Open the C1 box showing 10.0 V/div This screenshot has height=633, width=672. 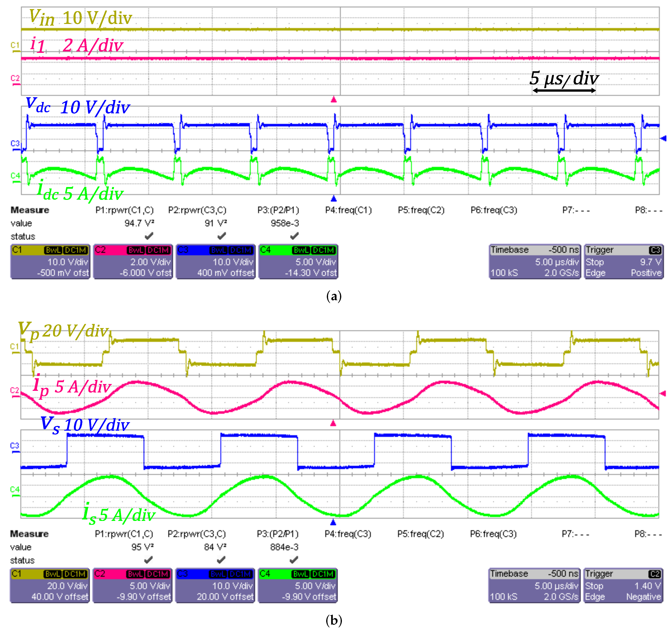point(50,262)
